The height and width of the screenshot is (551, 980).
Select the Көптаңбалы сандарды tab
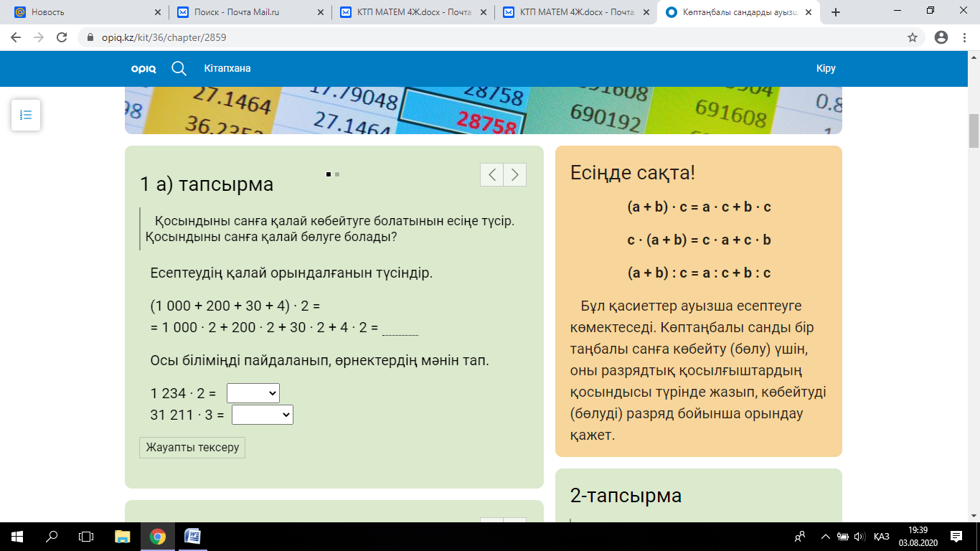click(x=740, y=12)
